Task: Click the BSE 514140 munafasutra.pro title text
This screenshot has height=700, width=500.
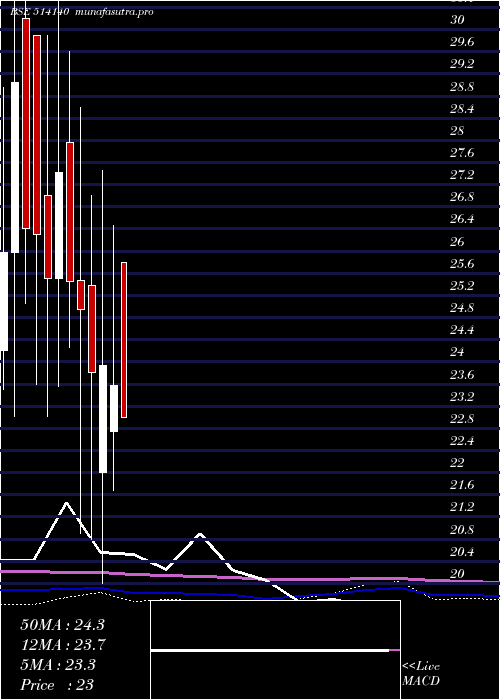Action: [x=82, y=12]
